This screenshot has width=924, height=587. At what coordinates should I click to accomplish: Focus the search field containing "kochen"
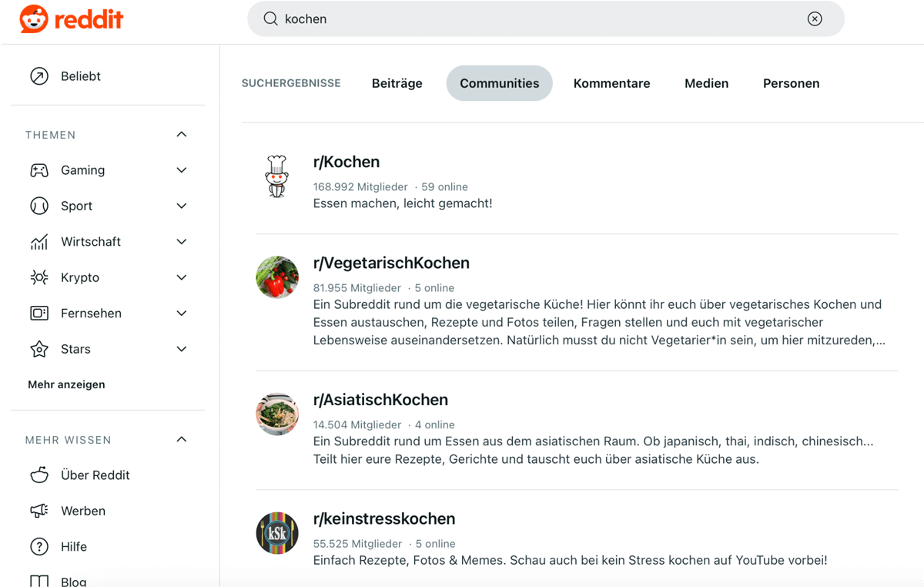coord(545,18)
